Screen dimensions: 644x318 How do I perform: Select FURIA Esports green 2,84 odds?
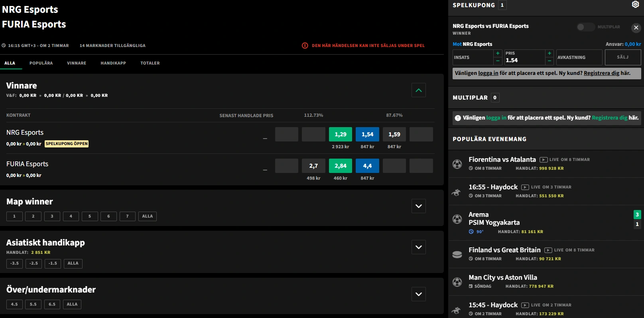tap(341, 166)
